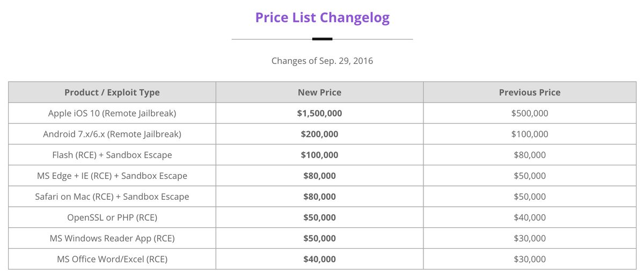
Task: Click the Product / Exploit Type column header
Action: point(112,92)
